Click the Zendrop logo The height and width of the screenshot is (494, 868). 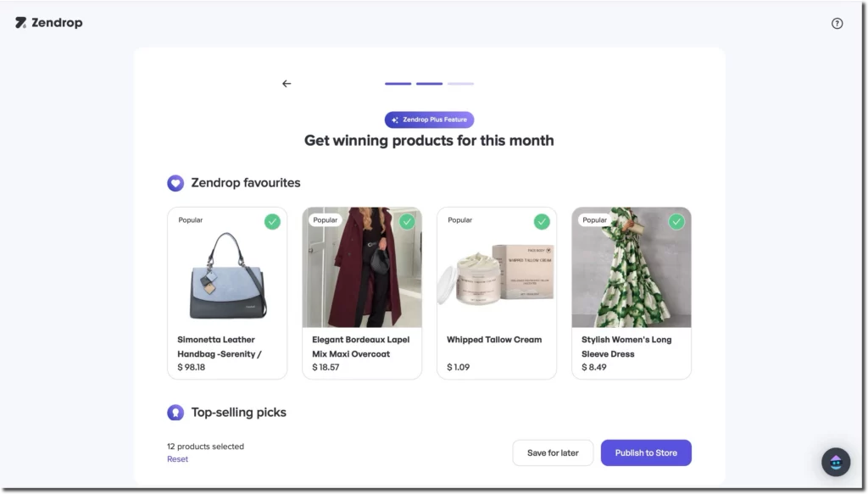pyautogui.click(x=48, y=23)
